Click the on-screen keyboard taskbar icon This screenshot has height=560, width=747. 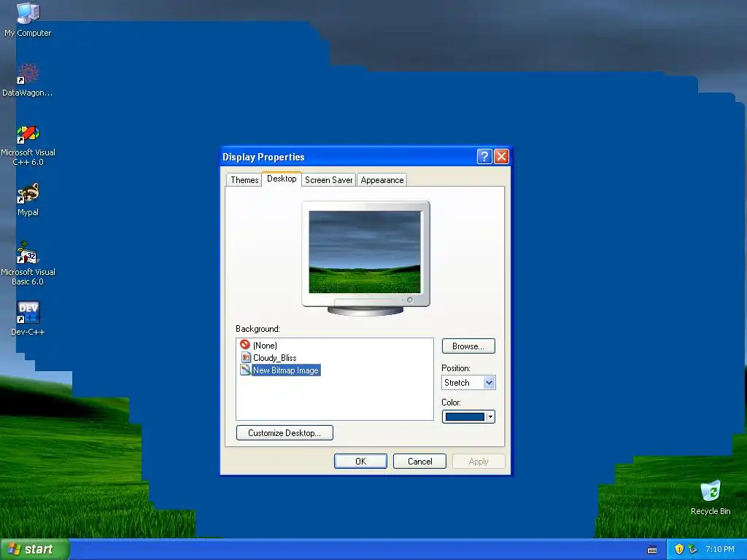(x=652, y=550)
